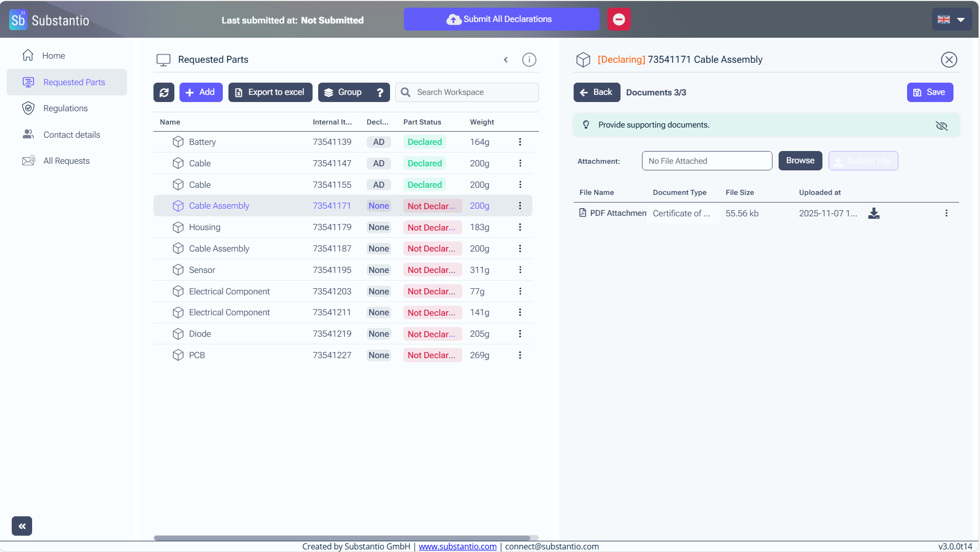
Task: Click the Group help question mark
Action: coord(380,92)
